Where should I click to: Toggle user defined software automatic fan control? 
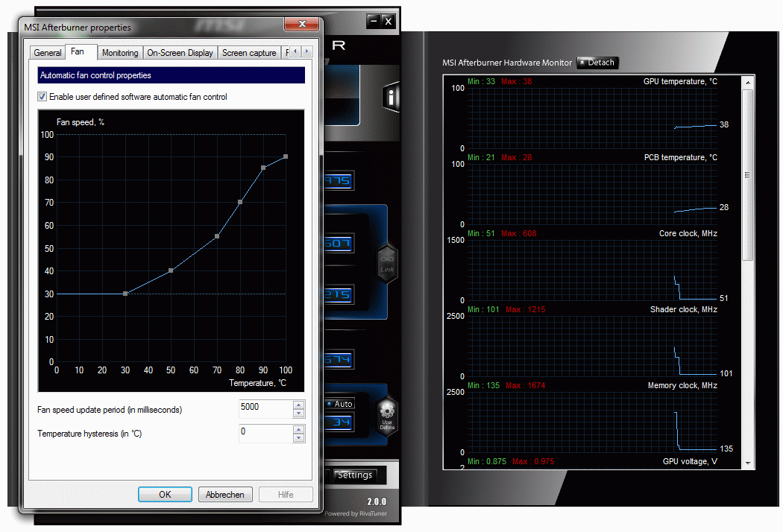pyautogui.click(x=43, y=97)
